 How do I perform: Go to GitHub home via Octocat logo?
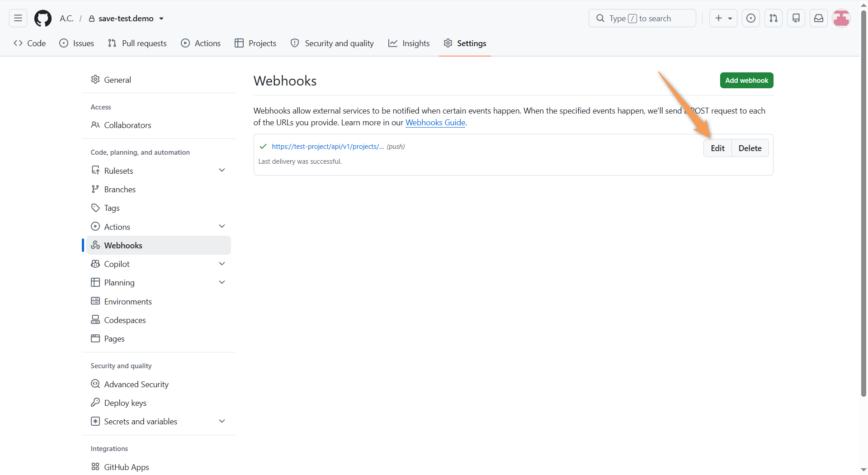tap(43, 18)
